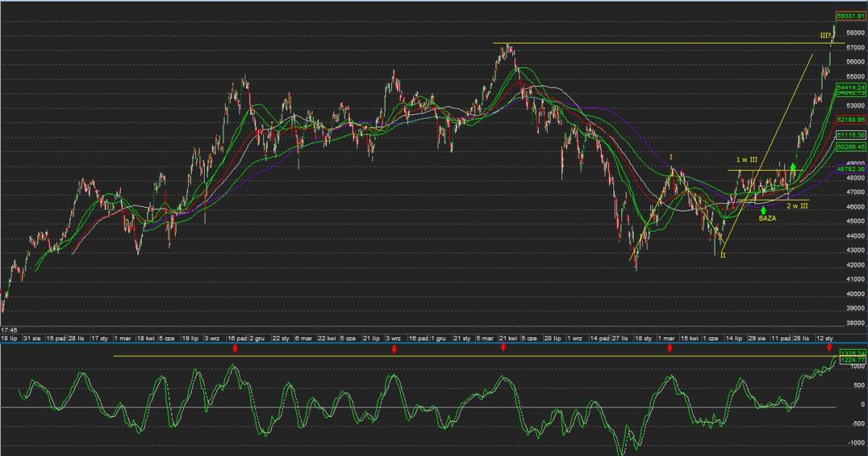868x456 pixels.
Task: Select the red 52188.95 moving average label
Action: click(x=851, y=119)
